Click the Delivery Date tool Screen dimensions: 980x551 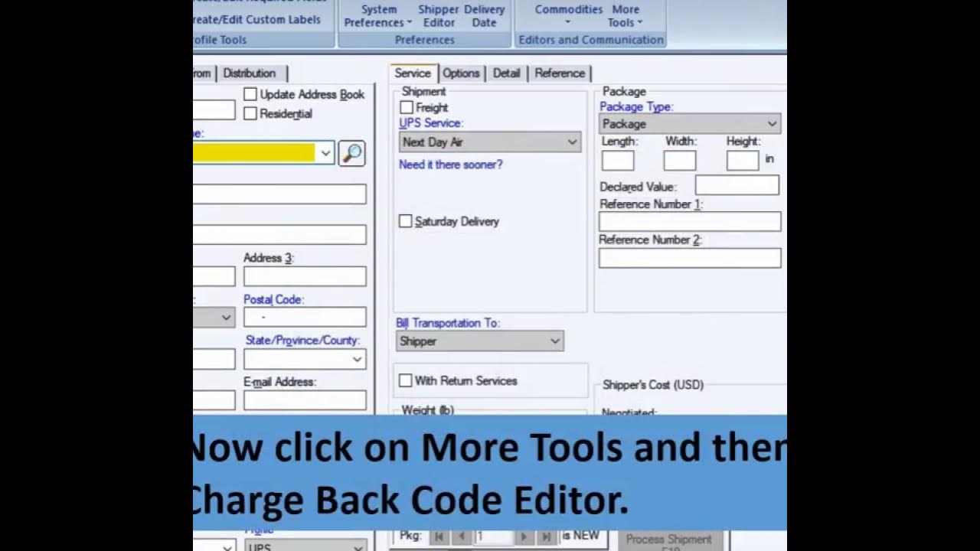coord(484,15)
